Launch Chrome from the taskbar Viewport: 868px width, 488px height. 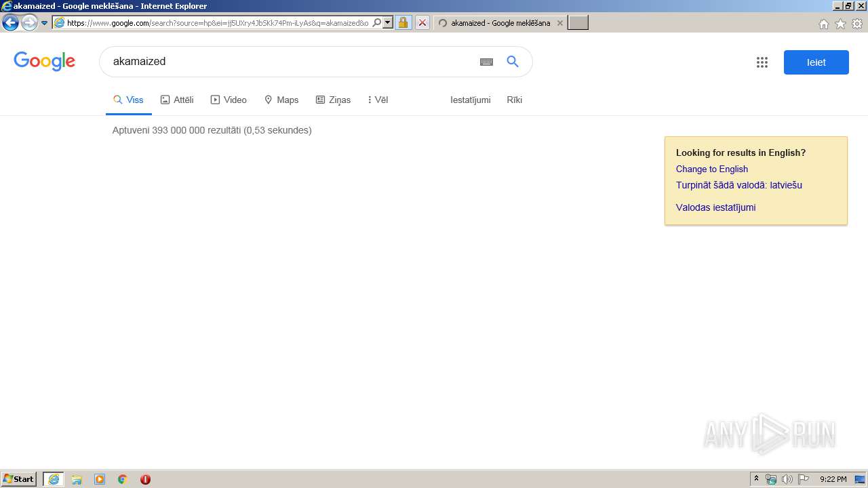pos(123,479)
